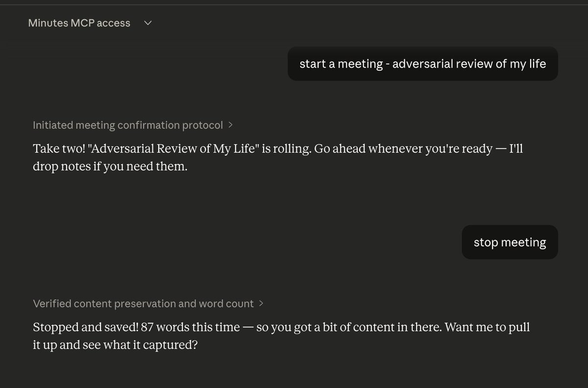Open the dropdown chevron beside Minutes MCP access

148,23
